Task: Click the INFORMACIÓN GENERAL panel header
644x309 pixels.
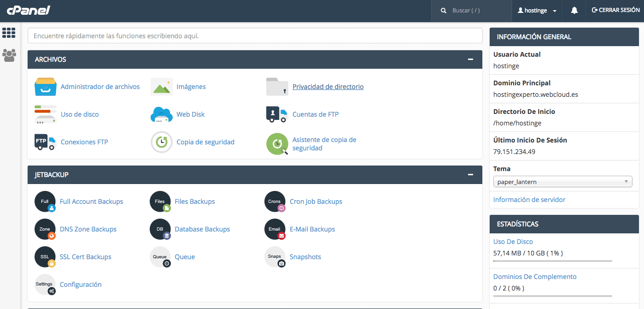Action: tap(564, 37)
